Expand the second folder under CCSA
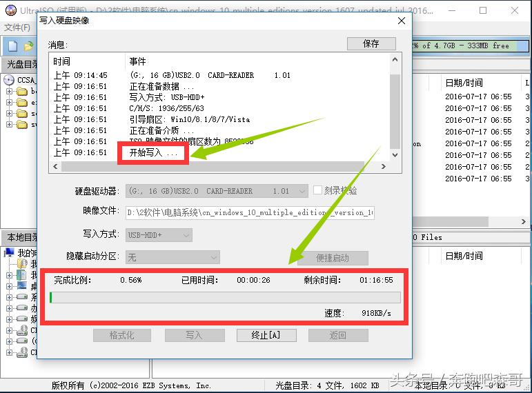This screenshot has height=393, width=532. [10, 103]
